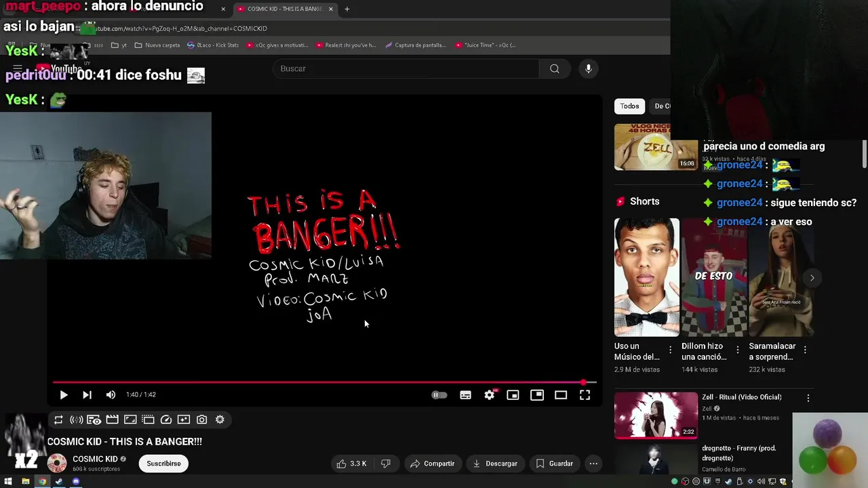Image resolution: width=868 pixels, height=488 pixels.
Task: Open the Saramalacara Short thumbnail
Action: [781, 277]
